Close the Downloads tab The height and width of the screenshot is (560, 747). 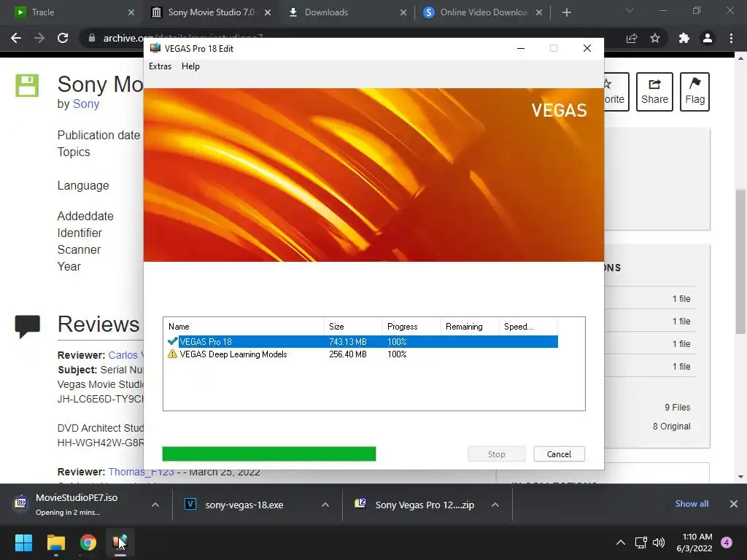[403, 12]
